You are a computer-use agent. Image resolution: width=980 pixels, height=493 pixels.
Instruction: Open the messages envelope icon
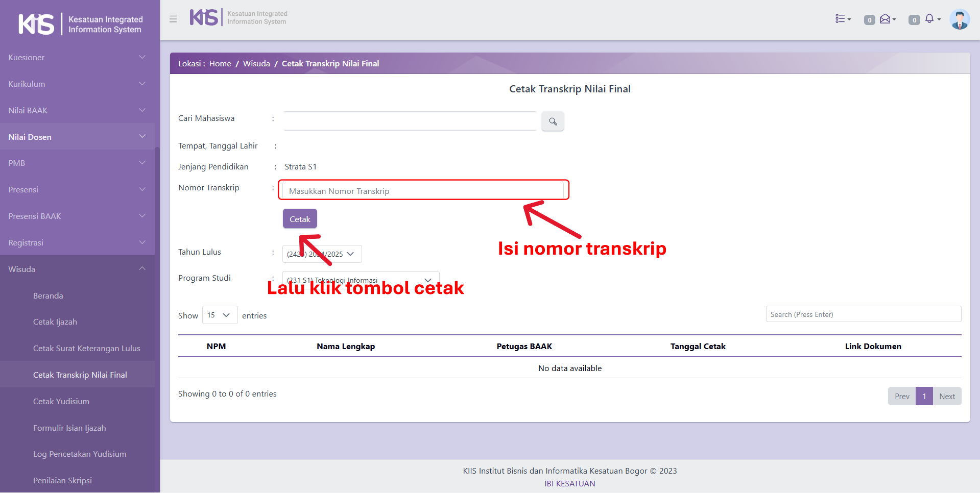coord(886,19)
